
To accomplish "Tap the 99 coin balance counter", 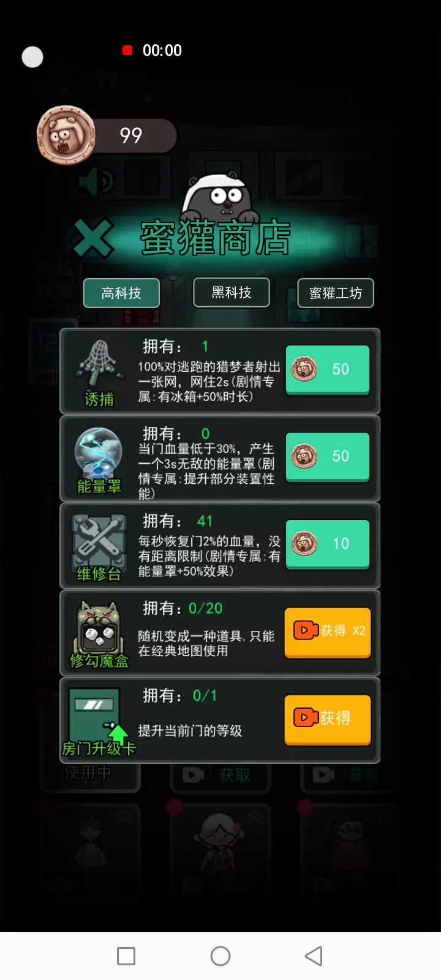I will pos(132,135).
